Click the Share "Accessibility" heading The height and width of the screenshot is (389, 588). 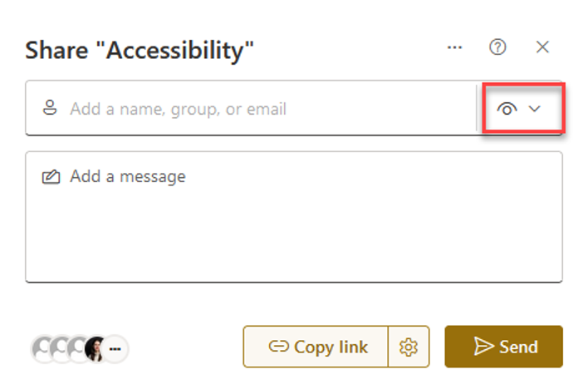pos(139,51)
